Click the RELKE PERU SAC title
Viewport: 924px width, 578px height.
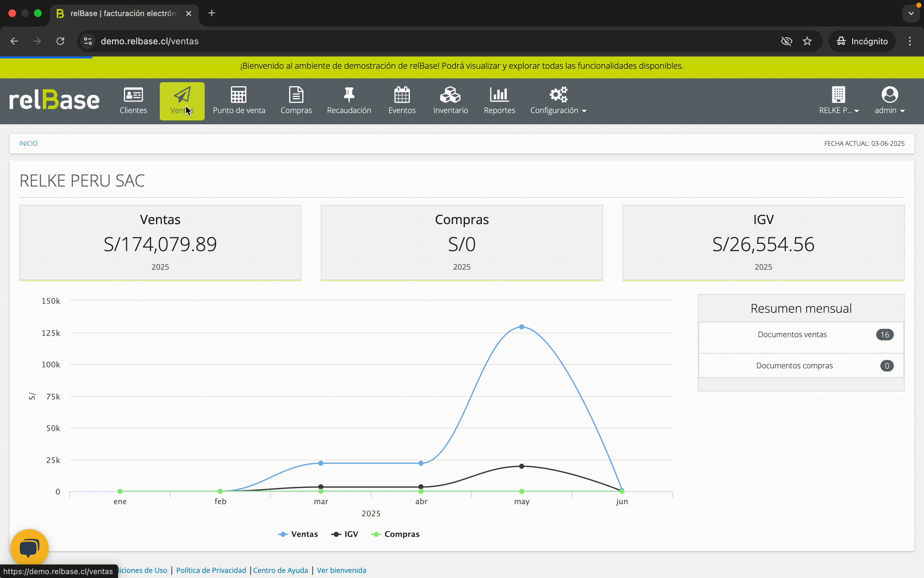pyautogui.click(x=82, y=180)
